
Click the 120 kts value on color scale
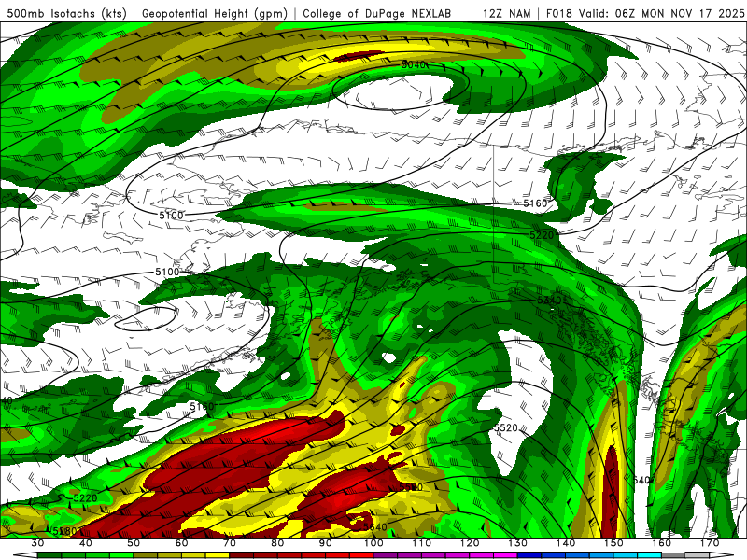[470, 543]
